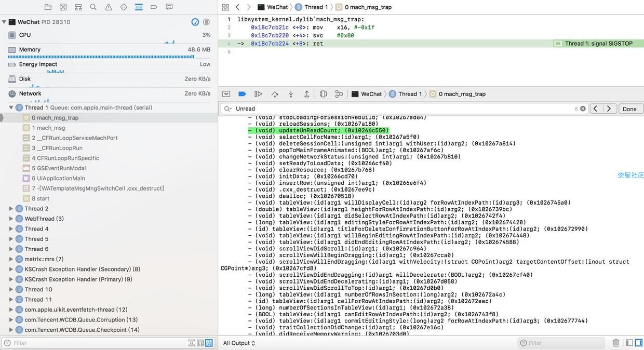Step into the current instruction

pyautogui.click(x=291, y=94)
